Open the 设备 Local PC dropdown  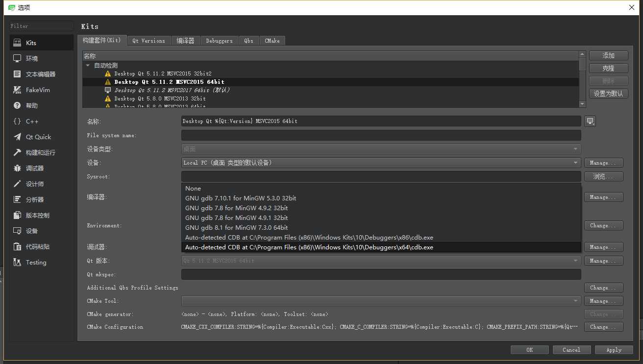381,163
